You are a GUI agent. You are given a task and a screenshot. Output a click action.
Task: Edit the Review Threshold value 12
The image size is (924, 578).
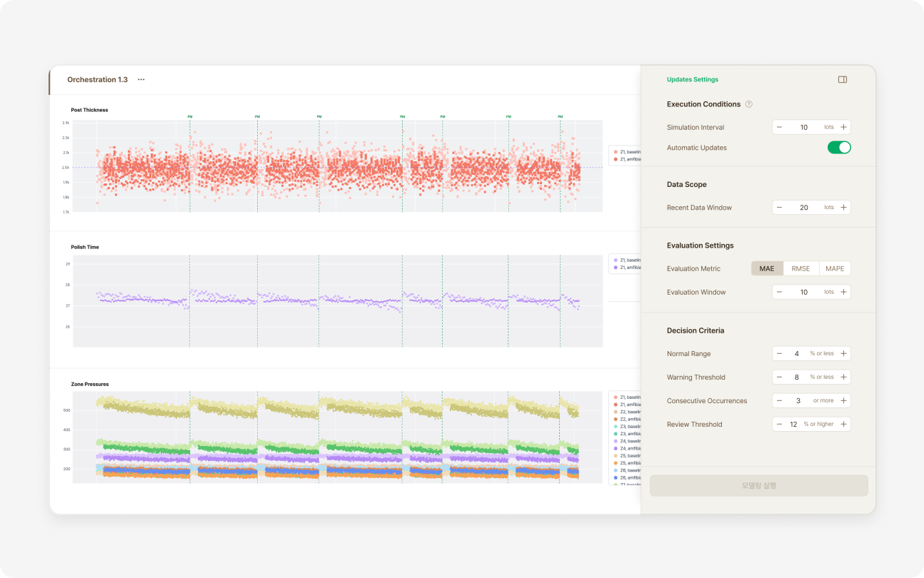click(x=793, y=425)
